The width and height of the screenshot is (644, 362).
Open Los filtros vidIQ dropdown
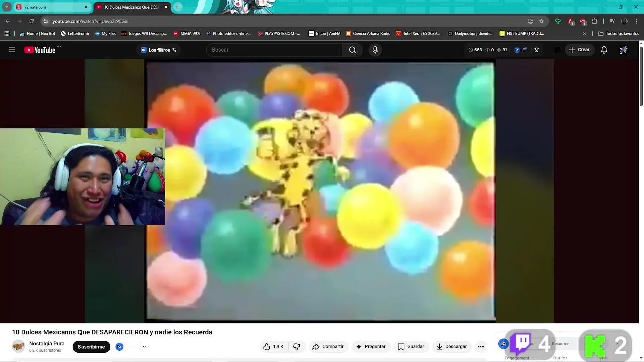[158, 50]
